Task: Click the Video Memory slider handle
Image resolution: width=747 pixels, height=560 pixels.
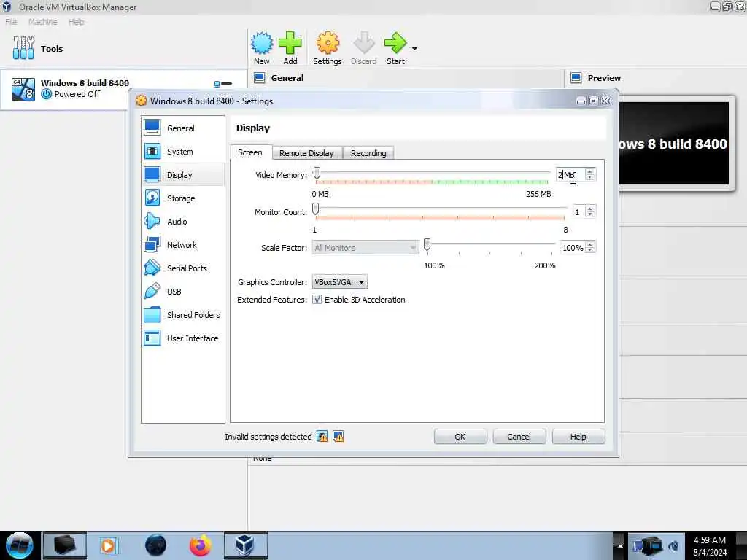Action: click(x=317, y=174)
